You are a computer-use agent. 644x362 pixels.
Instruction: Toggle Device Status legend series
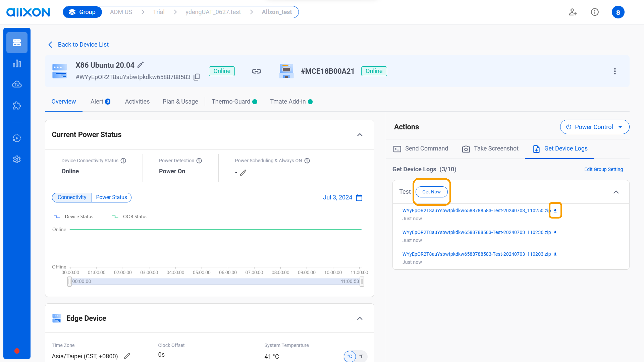(73, 217)
